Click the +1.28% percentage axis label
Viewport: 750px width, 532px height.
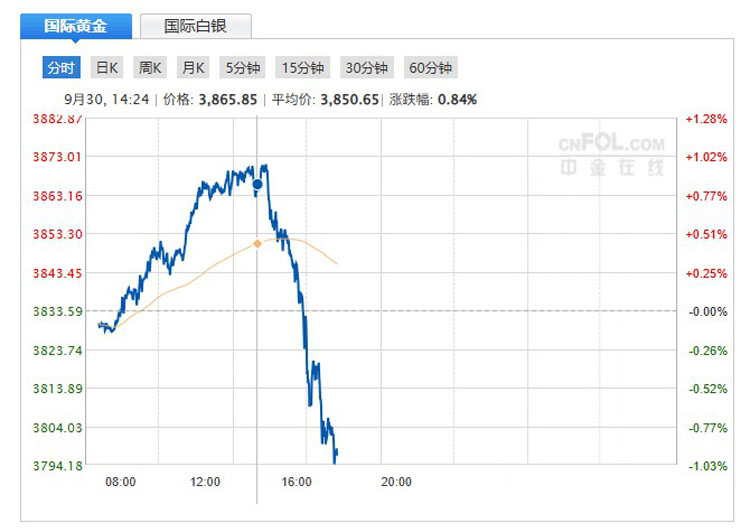(704, 119)
